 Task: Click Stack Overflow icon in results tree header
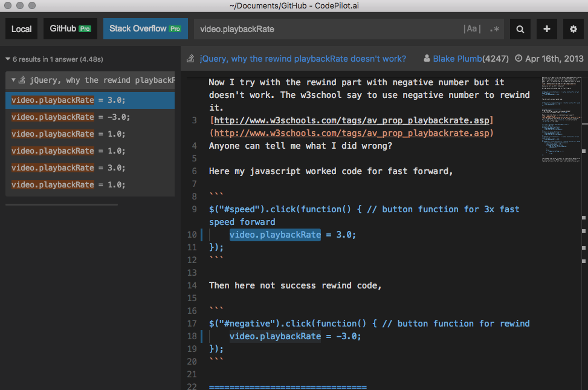pyautogui.click(x=22, y=80)
